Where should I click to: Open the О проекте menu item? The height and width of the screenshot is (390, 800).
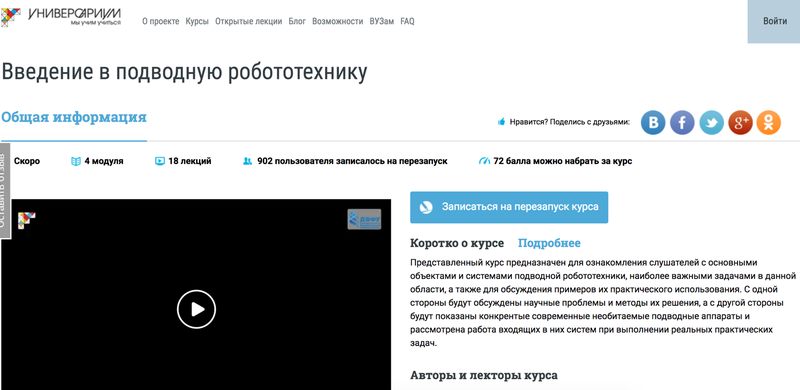click(x=161, y=21)
